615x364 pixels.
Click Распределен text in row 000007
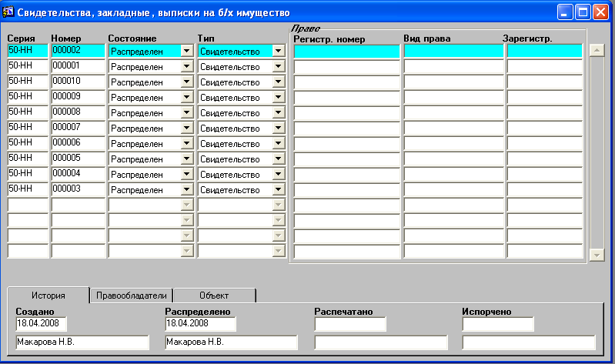pos(137,129)
